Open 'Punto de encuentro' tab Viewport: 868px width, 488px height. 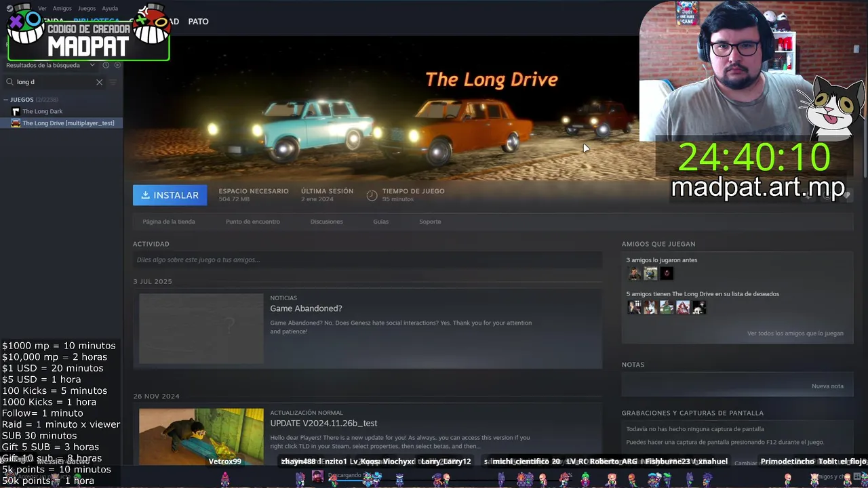(253, 222)
